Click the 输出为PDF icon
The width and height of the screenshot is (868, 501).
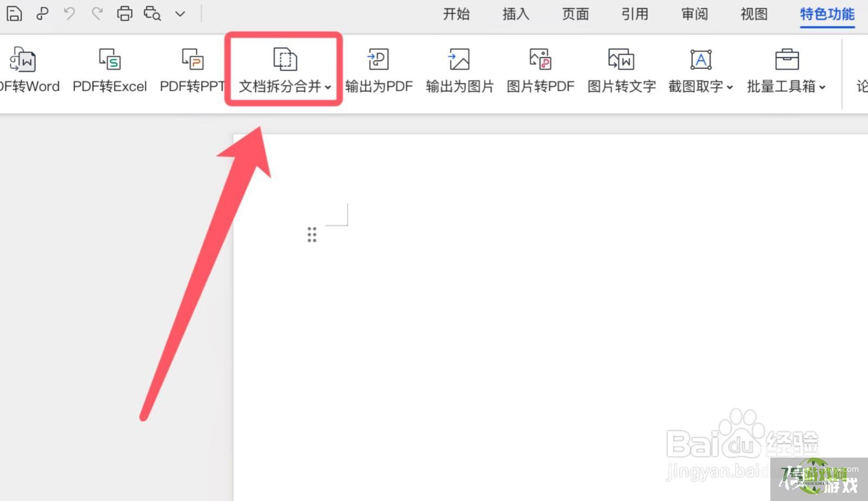378,59
